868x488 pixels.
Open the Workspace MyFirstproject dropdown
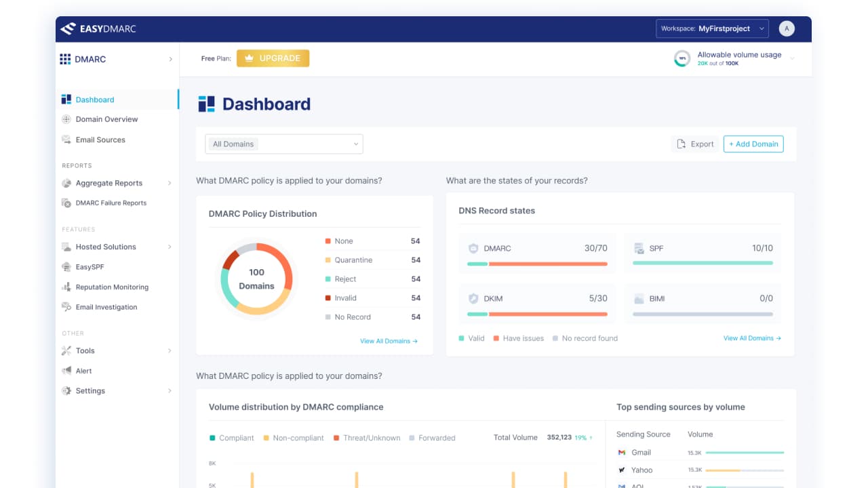tap(712, 28)
